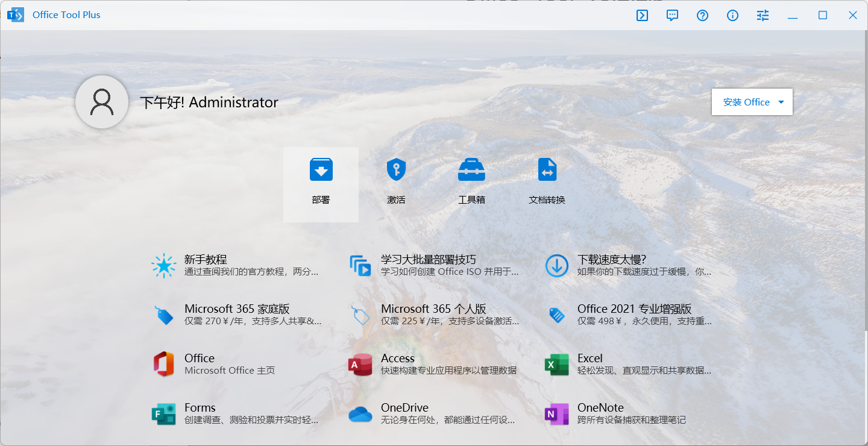
Task: Open the 部署 deployment tile
Action: [321, 184]
